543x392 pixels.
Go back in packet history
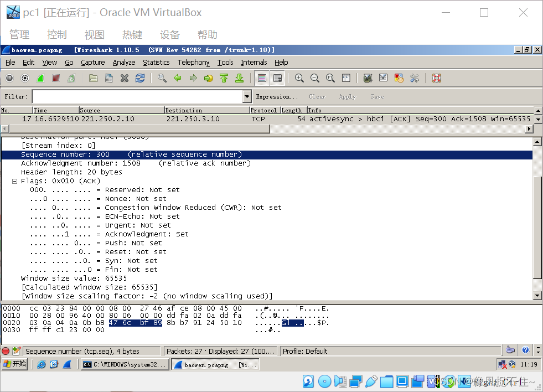click(x=177, y=78)
